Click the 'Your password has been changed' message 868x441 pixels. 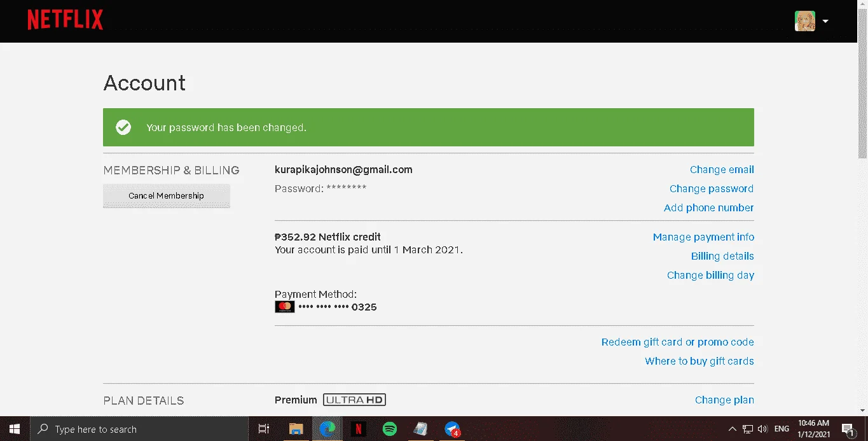(226, 128)
